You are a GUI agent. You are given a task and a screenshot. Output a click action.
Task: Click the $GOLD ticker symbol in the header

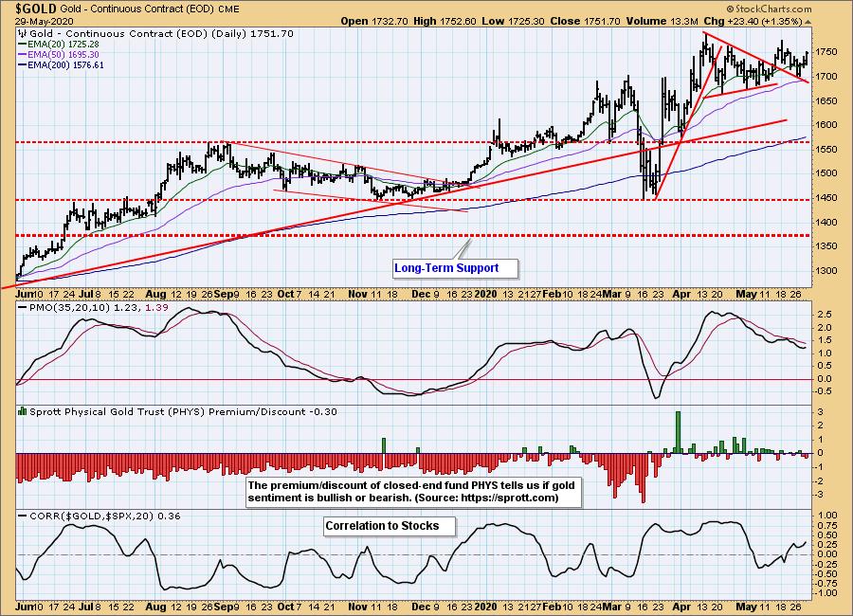pyautogui.click(x=36, y=9)
